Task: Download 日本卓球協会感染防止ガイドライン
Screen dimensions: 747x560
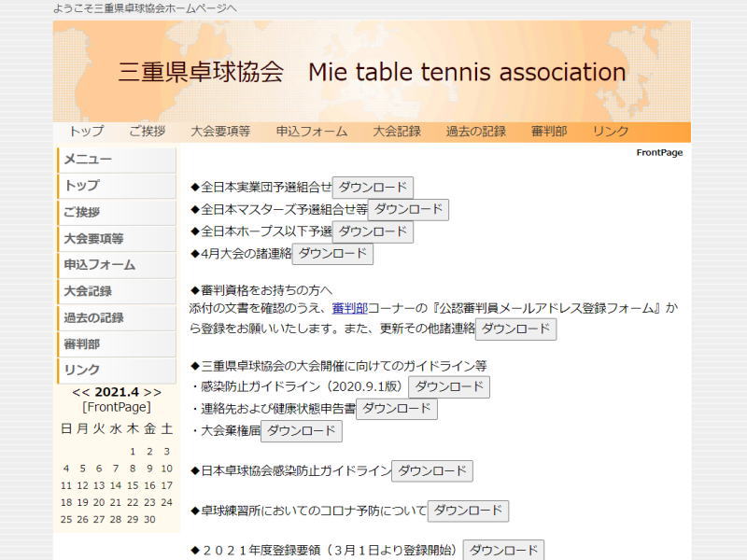Action: (x=432, y=471)
